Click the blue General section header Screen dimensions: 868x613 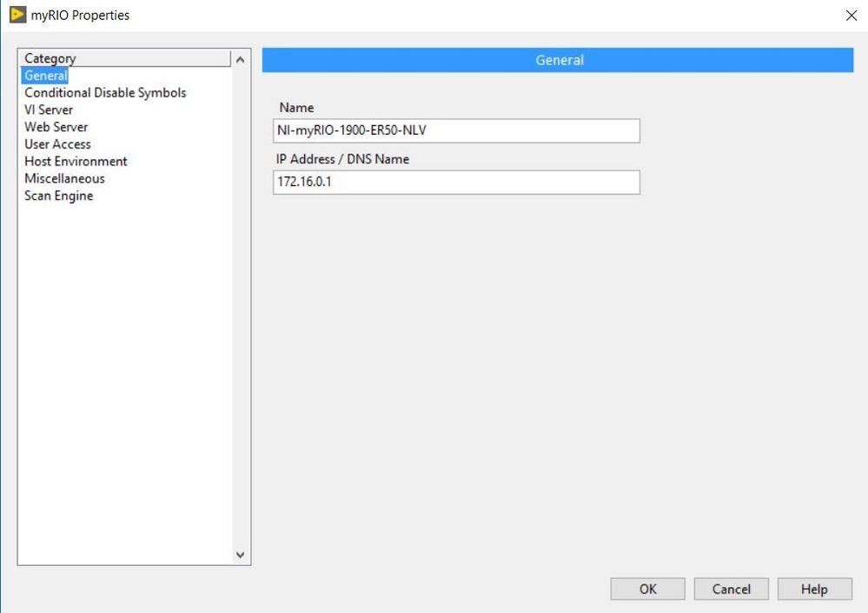point(558,60)
